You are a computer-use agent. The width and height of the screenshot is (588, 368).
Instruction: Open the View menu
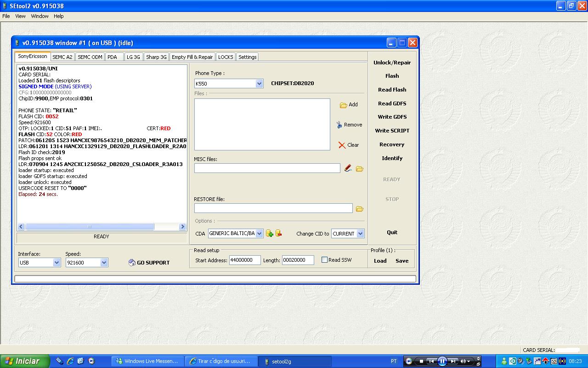(20, 16)
